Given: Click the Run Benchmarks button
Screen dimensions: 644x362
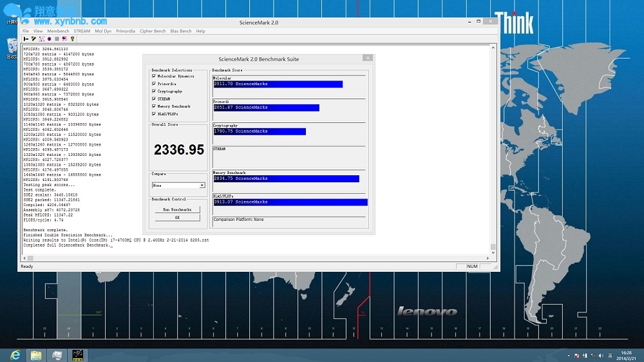Looking at the screenshot, I should (x=178, y=209).
